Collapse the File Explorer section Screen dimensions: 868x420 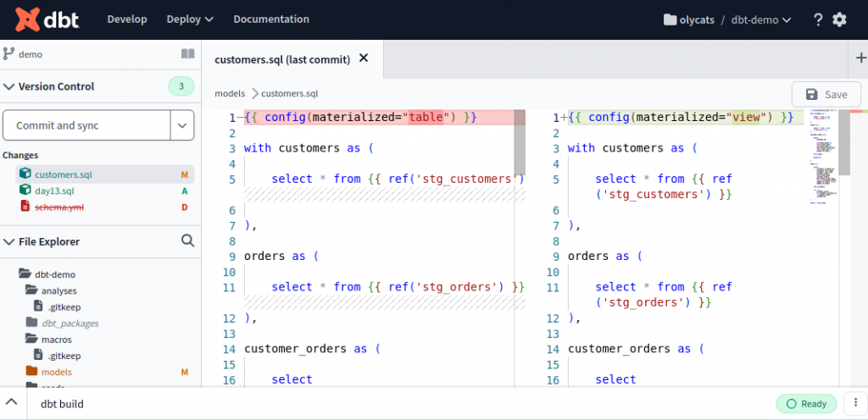(8, 241)
